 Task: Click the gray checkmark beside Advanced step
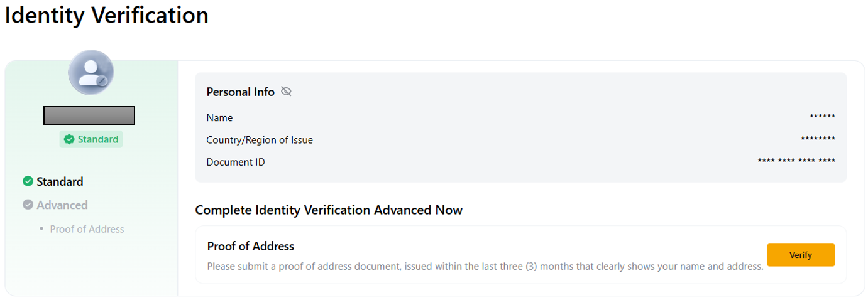point(28,205)
